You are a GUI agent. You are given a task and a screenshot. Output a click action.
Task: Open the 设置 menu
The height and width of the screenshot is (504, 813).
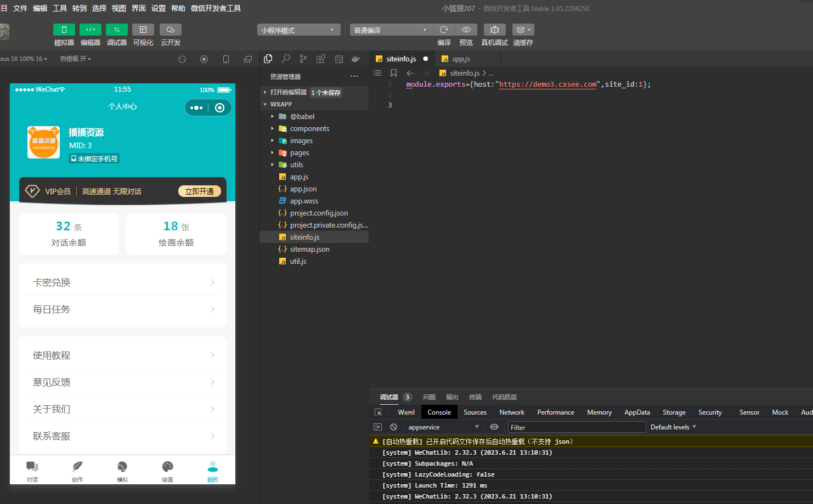158,8
